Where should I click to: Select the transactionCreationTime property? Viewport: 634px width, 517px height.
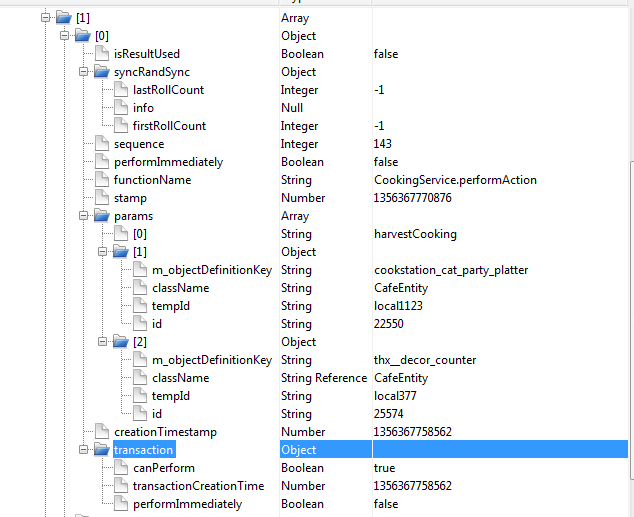point(198,486)
